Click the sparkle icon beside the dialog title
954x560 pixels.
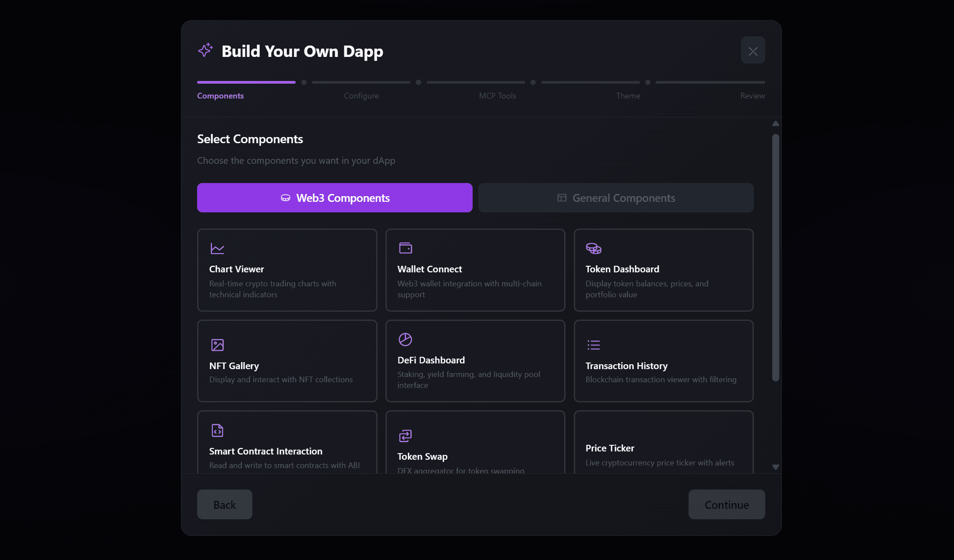pos(205,50)
